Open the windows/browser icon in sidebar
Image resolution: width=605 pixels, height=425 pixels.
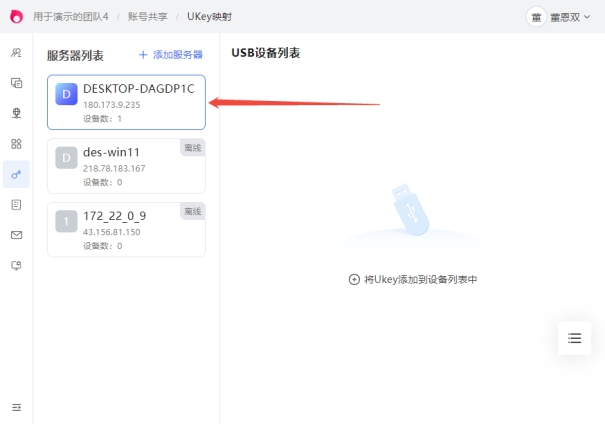point(16,83)
